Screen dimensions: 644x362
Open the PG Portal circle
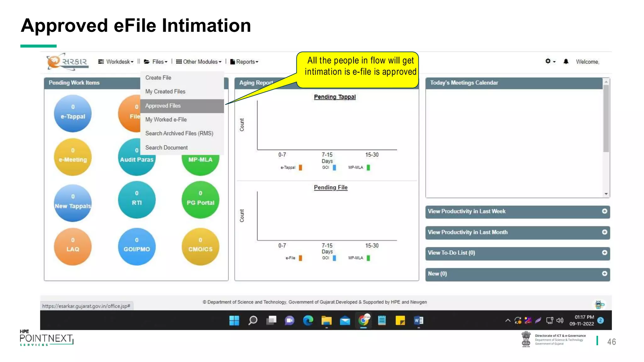(200, 200)
